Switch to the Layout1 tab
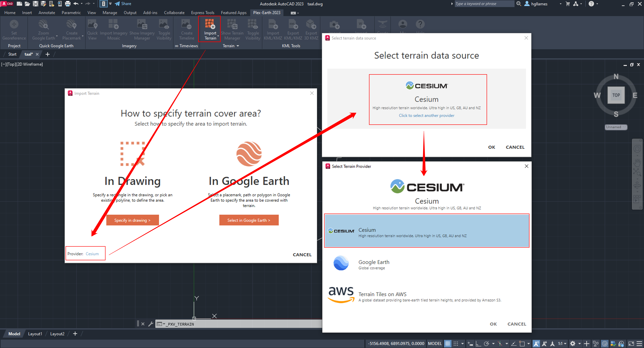Screen dimensions: 644x348 click(x=35, y=334)
